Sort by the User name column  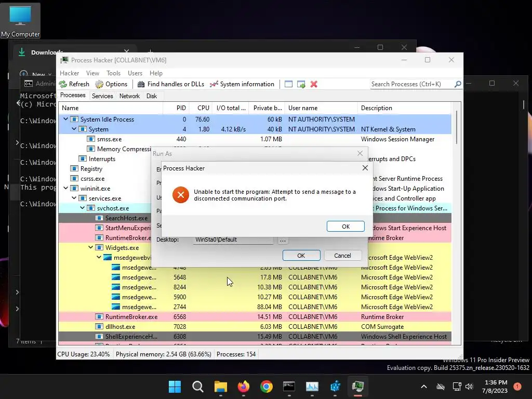tap(321, 108)
